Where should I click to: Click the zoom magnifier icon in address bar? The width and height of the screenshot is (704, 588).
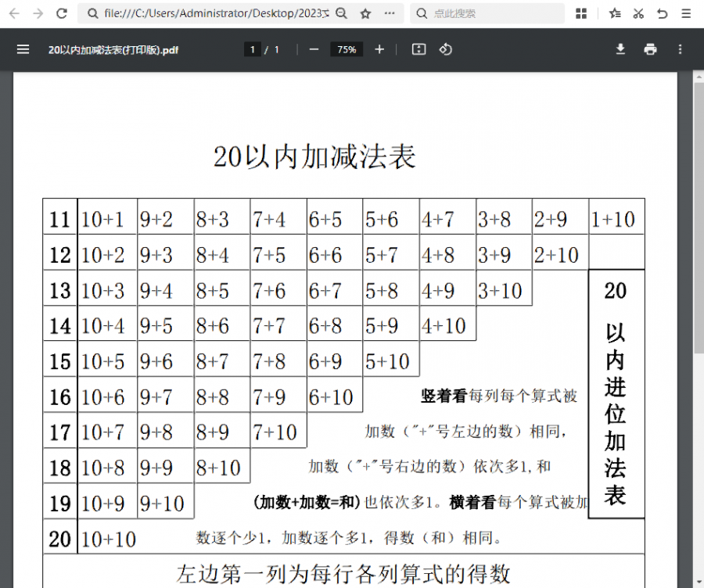(x=341, y=13)
